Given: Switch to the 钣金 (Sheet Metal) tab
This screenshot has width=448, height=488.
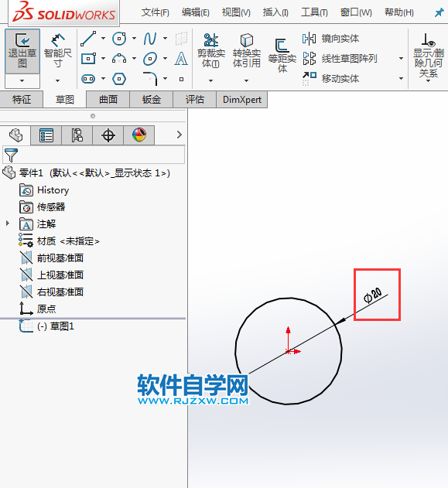Looking at the screenshot, I should [x=152, y=100].
